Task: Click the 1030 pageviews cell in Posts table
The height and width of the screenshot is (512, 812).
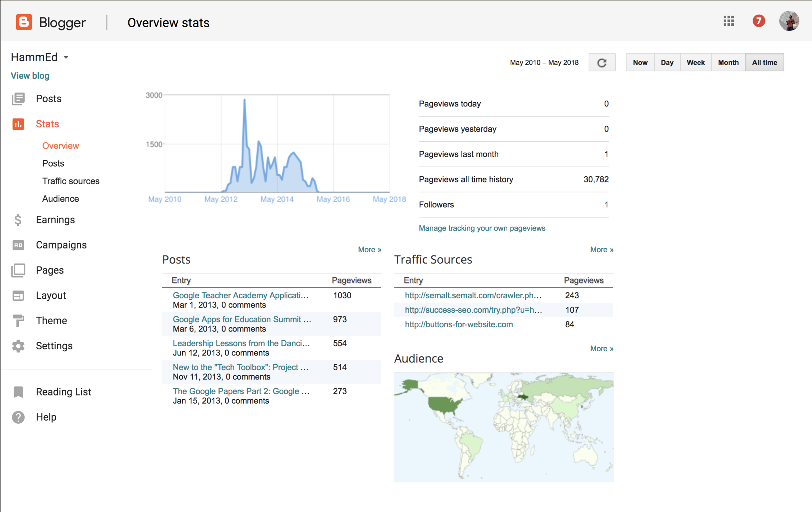Action: 342,295
